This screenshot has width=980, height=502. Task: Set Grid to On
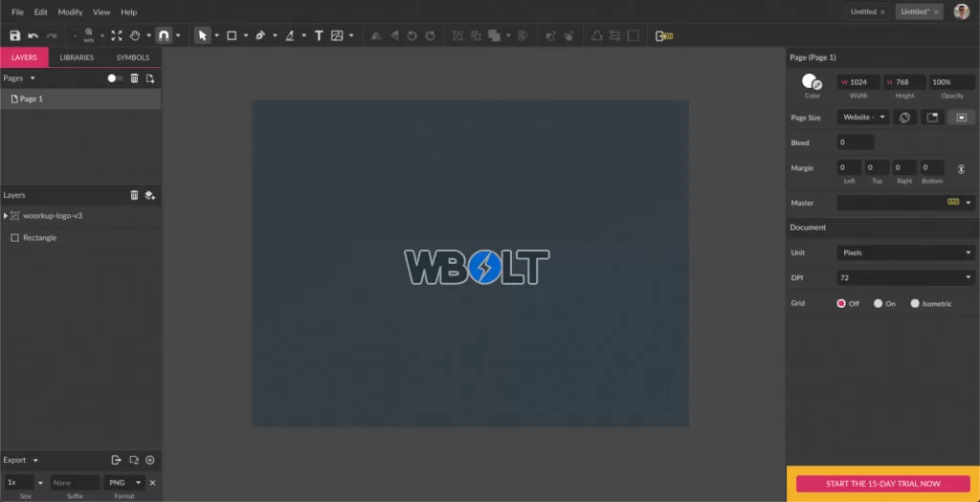click(879, 303)
